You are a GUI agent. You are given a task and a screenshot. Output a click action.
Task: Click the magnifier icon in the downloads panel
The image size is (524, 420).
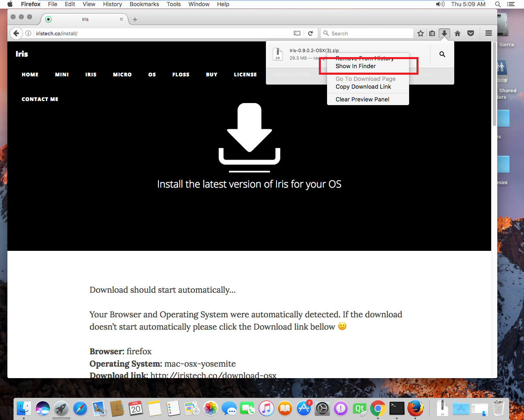[442, 54]
